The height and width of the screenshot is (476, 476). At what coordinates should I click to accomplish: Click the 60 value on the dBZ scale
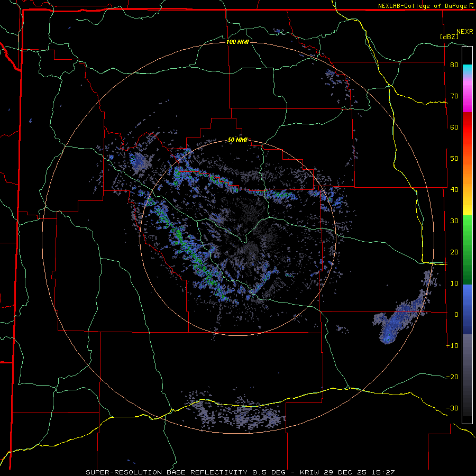tap(454, 127)
